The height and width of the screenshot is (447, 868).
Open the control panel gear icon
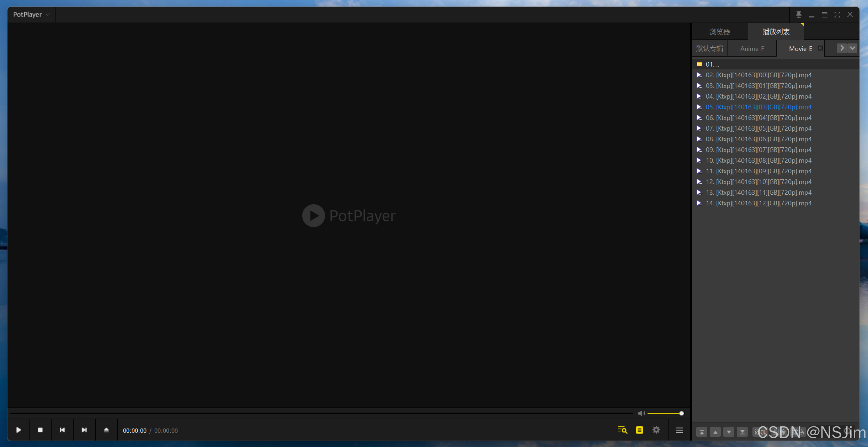click(x=656, y=430)
